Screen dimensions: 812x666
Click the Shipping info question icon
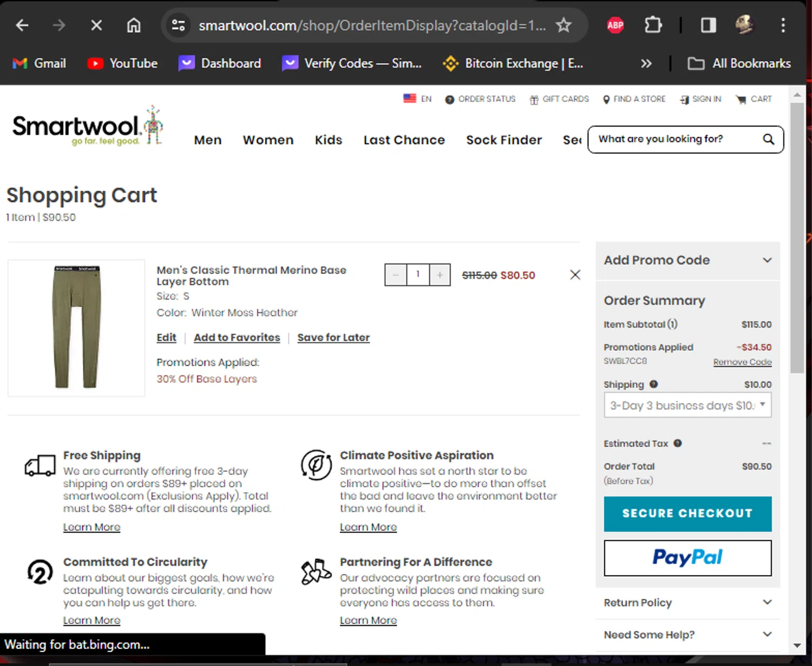click(653, 384)
